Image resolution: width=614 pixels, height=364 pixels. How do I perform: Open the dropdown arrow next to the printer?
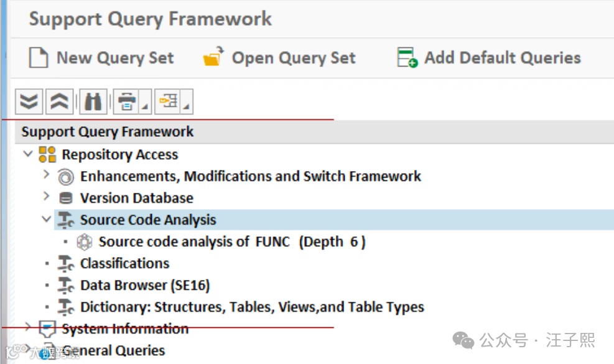pos(144,107)
